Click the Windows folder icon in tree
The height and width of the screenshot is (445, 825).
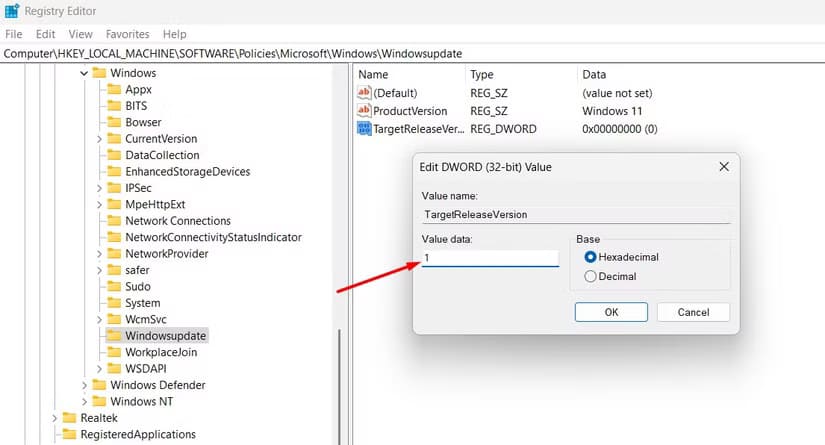click(99, 73)
